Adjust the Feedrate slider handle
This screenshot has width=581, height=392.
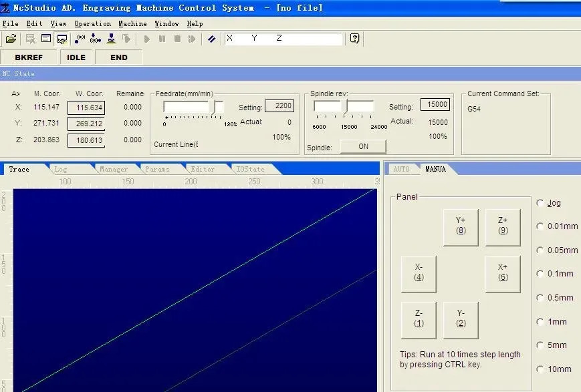click(x=218, y=108)
